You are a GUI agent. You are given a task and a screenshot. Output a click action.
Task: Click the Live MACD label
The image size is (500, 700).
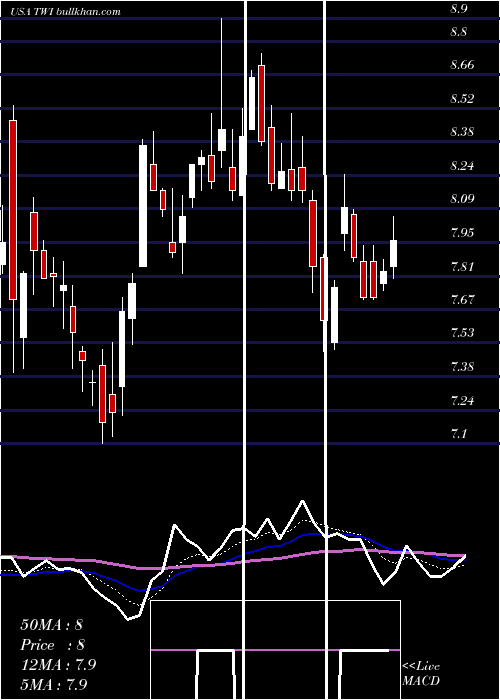click(421, 674)
